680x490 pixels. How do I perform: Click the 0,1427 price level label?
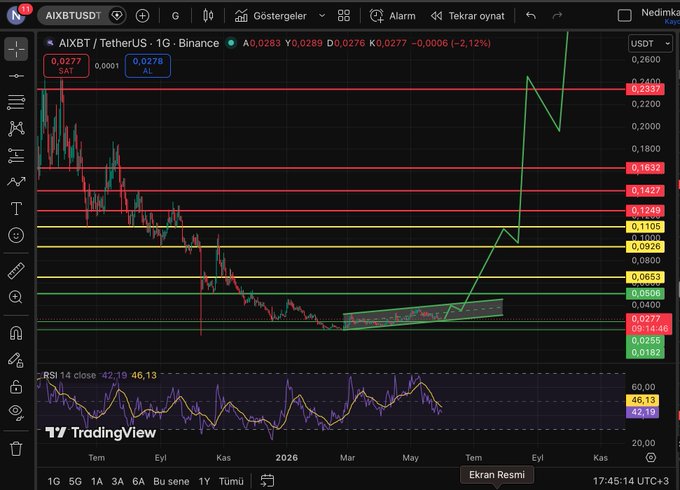coord(645,190)
